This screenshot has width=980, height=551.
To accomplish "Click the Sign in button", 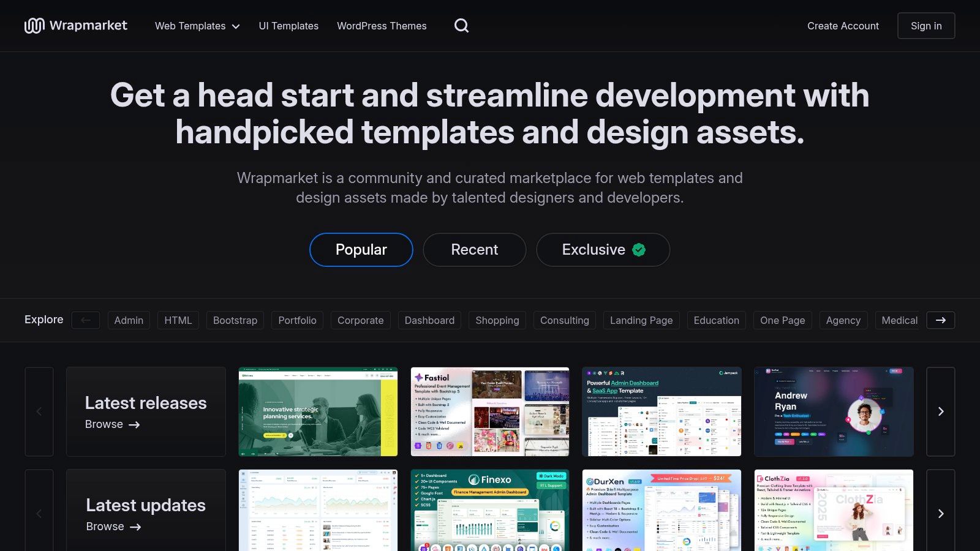I will (x=926, y=26).
